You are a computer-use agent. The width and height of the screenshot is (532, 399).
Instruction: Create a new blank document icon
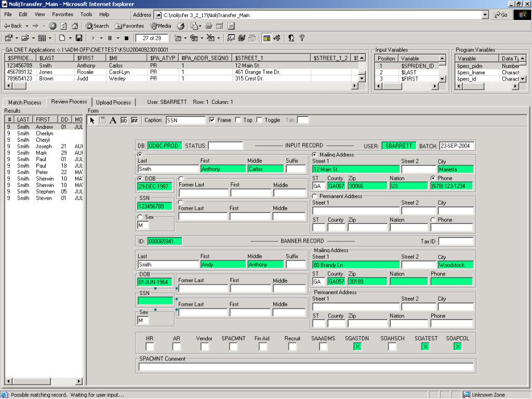[62, 38]
